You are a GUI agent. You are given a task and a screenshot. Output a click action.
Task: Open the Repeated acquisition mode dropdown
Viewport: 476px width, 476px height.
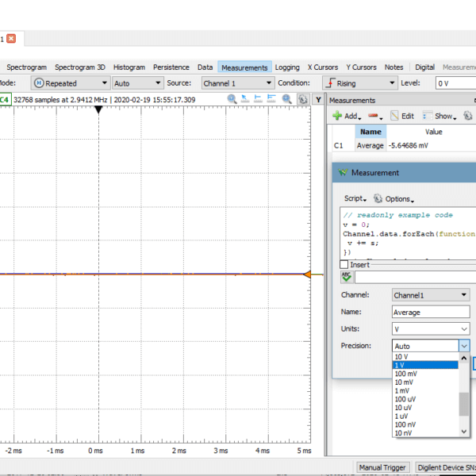pyautogui.click(x=70, y=83)
